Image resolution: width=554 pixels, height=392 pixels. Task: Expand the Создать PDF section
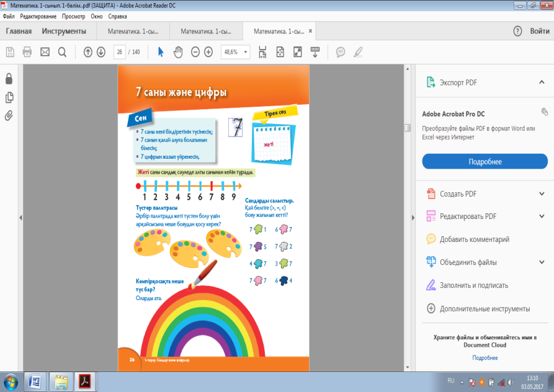(x=542, y=194)
